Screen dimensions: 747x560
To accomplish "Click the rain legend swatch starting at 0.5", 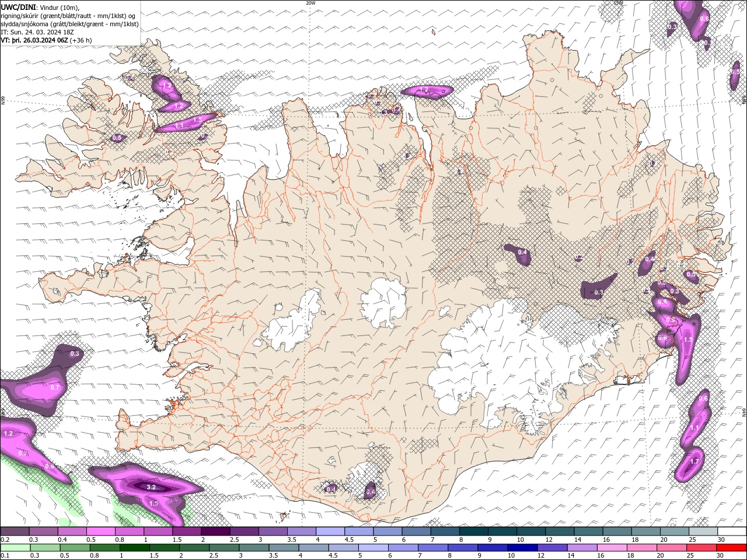I will pos(75,548).
